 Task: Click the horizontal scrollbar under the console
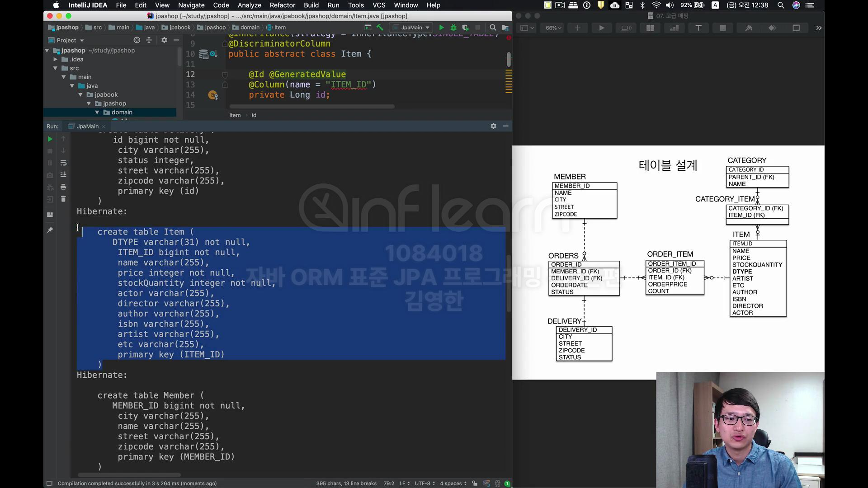point(129,475)
